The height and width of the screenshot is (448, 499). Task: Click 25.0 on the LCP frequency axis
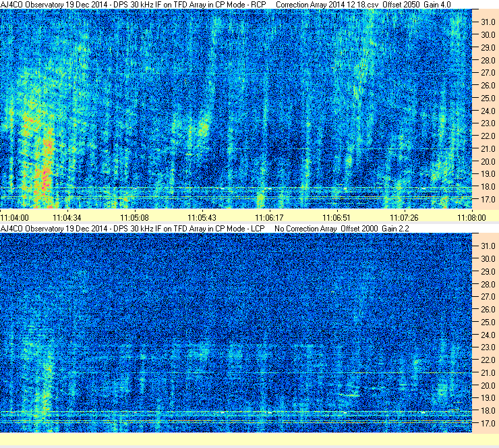(488, 323)
